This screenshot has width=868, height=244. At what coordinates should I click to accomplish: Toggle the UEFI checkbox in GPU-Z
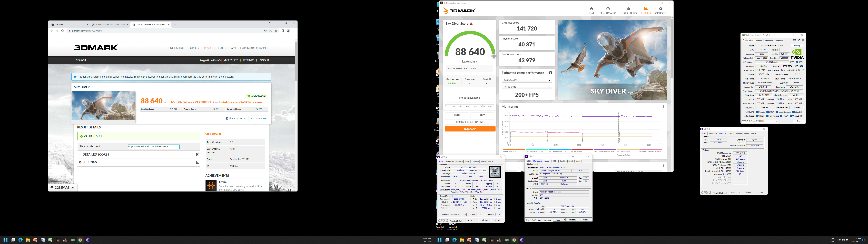(x=797, y=62)
